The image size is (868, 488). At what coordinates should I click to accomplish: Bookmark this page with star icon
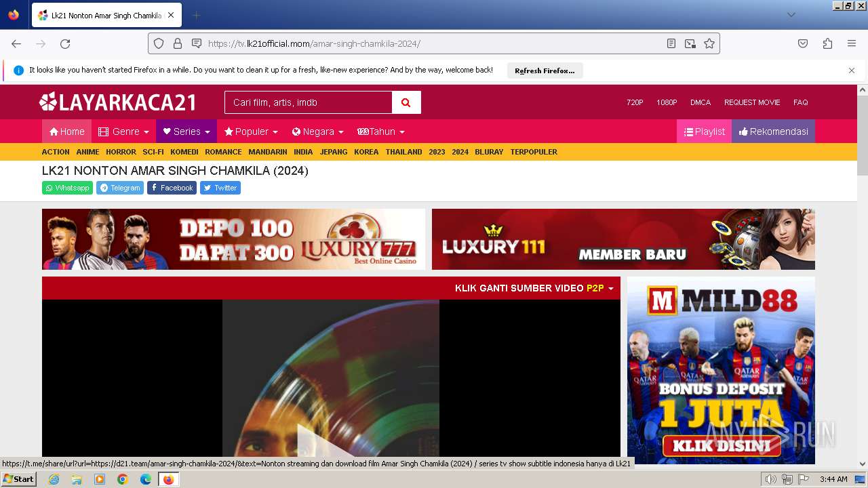709,43
